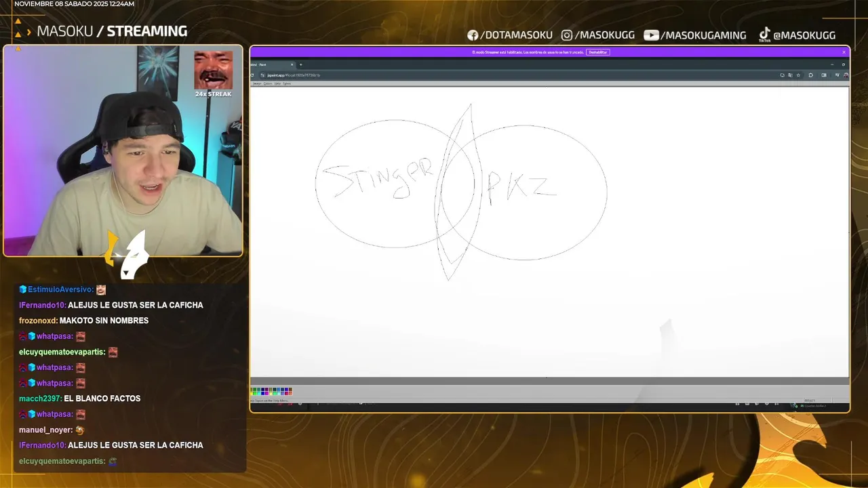Click the TikTok @MASOKUGG label
Viewport: 868px width, 488px height.
coord(804,35)
